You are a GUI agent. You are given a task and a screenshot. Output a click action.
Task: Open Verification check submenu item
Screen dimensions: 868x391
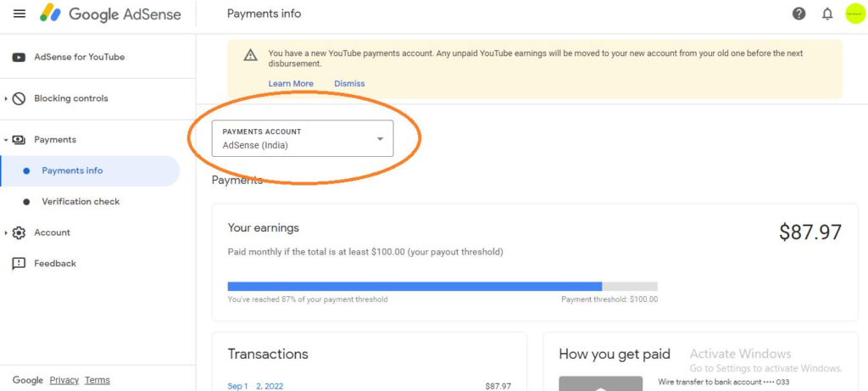[81, 202]
